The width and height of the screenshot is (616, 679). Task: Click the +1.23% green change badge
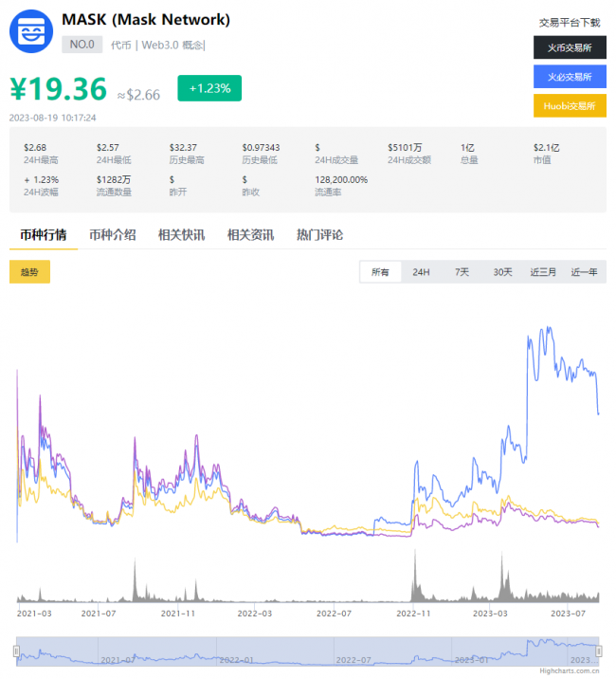click(x=209, y=88)
